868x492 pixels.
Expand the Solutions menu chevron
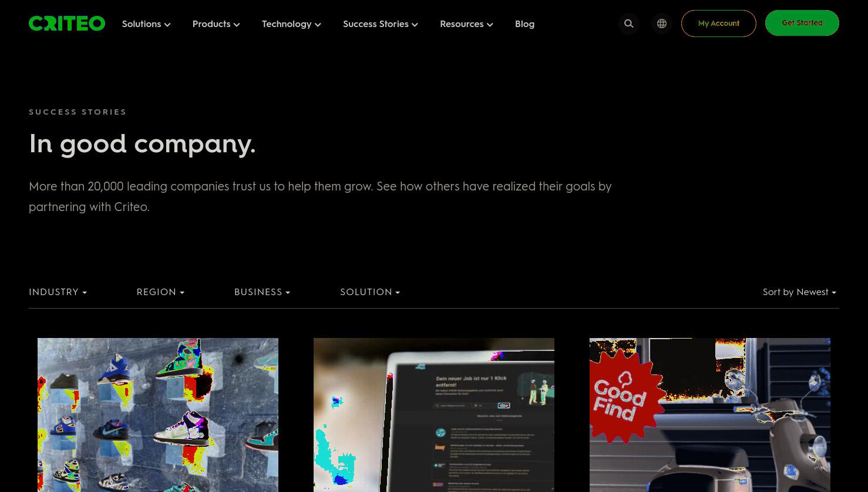(x=167, y=25)
